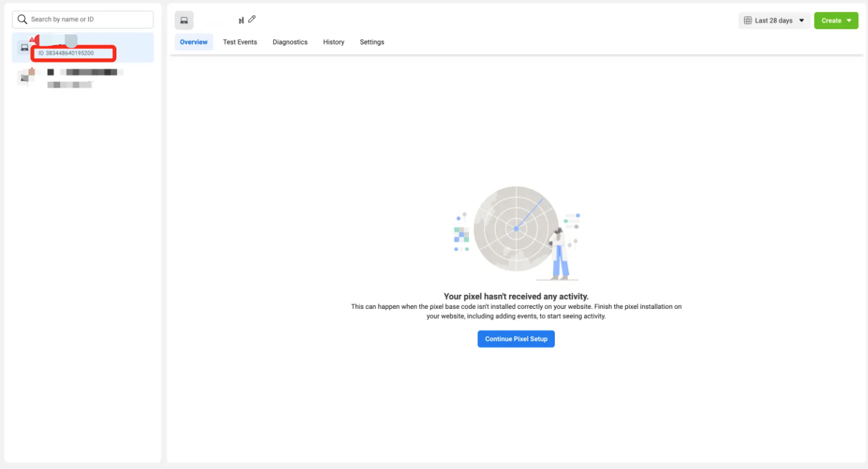Click the pixel laptop icon in page header
Image resolution: width=868 pixels, height=469 pixels.
(x=184, y=20)
